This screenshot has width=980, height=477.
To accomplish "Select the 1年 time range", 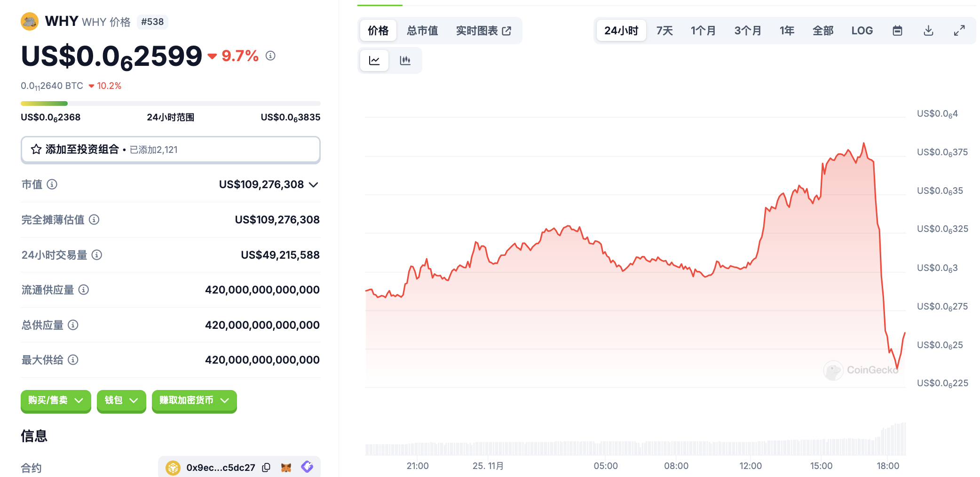I will (x=786, y=31).
